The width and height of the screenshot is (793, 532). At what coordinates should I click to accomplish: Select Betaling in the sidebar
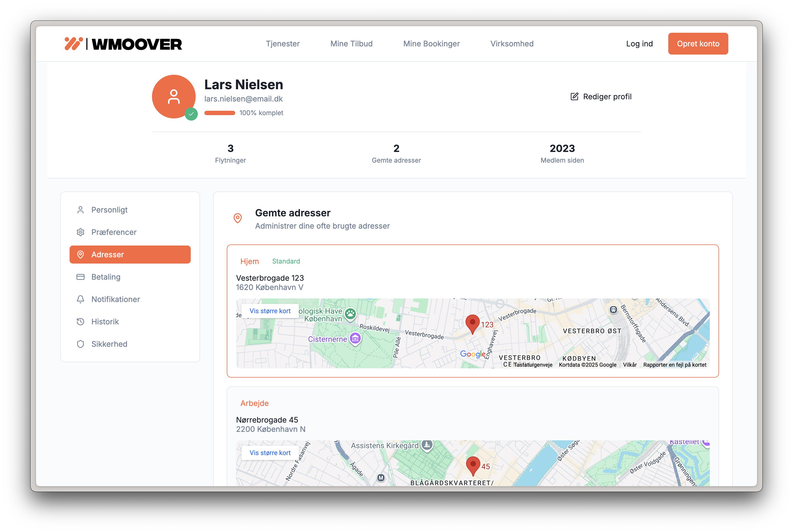coord(106,277)
